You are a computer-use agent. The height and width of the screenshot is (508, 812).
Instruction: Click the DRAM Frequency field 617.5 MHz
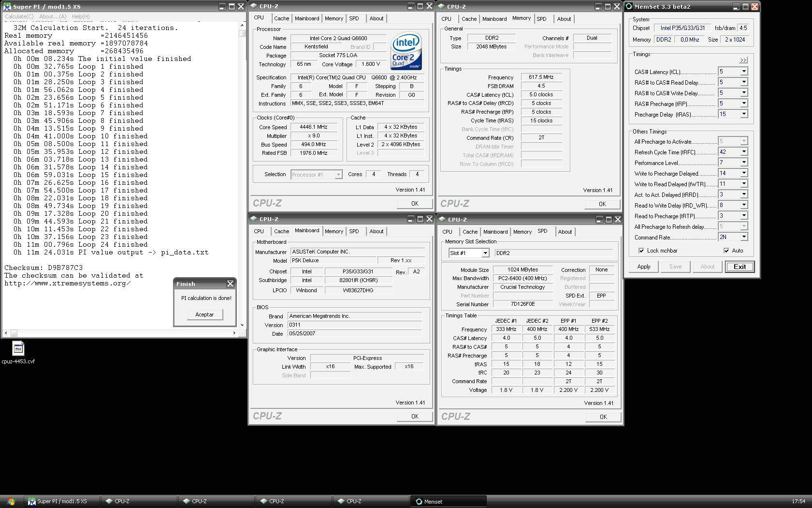point(541,77)
